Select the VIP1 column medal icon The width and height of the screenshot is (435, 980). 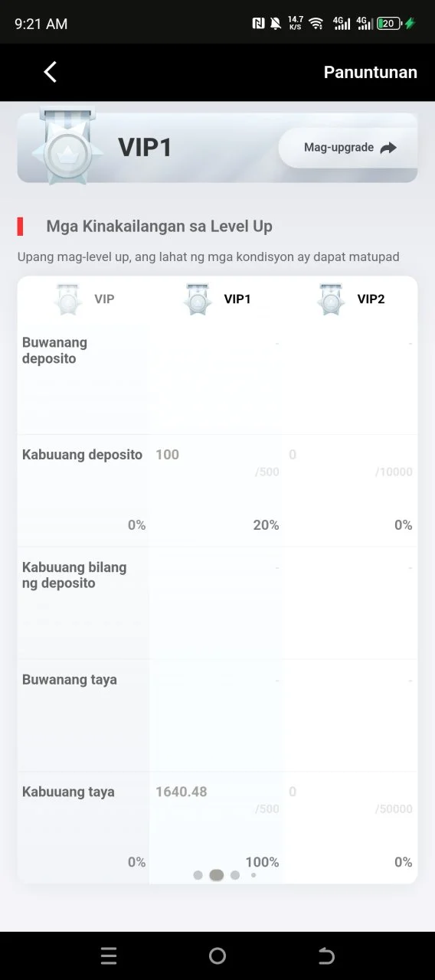click(x=198, y=299)
